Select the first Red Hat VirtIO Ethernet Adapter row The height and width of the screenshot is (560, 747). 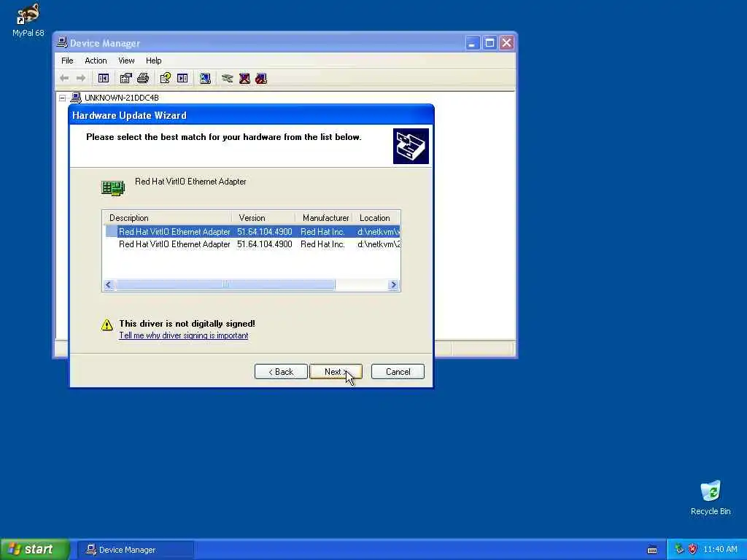click(252, 231)
